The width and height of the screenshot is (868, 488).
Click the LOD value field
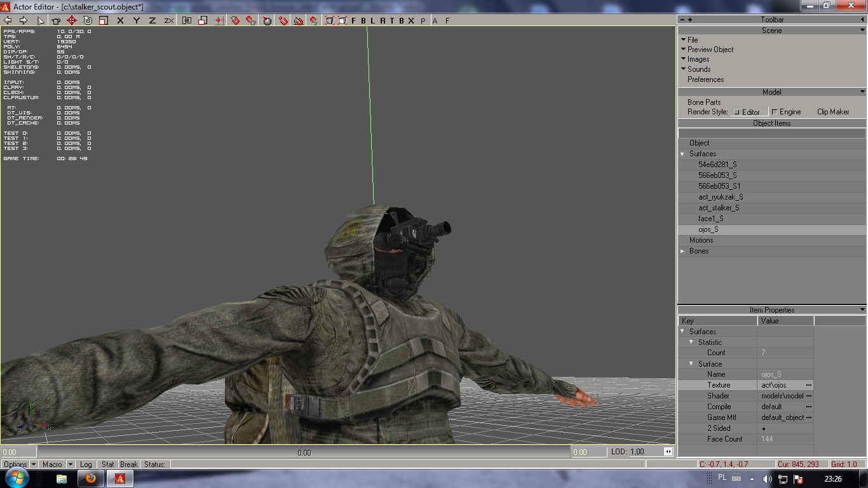[x=645, y=452]
